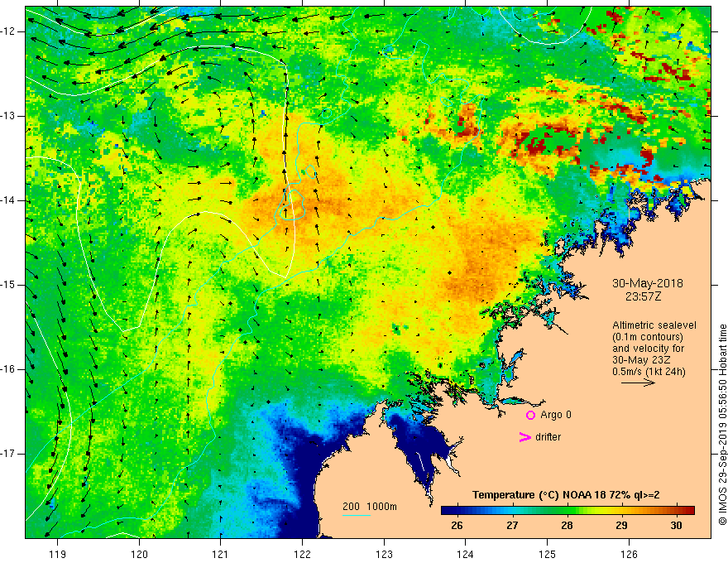
Task: Click the '29' value on the temperature scale
Action: (x=621, y=526)
